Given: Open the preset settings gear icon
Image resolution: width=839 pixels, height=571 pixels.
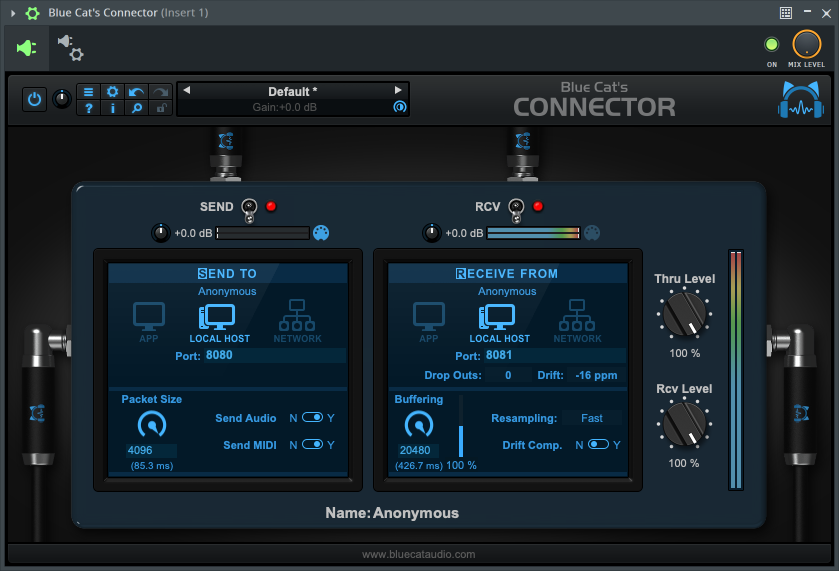Looking at the screenshot, I should coord(112,92).
